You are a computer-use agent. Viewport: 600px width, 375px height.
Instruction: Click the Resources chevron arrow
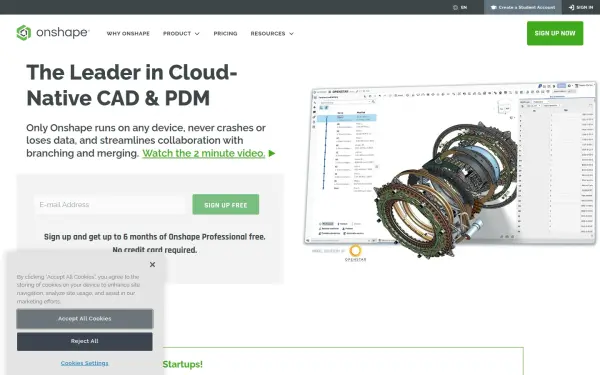(x=291, y=34)
